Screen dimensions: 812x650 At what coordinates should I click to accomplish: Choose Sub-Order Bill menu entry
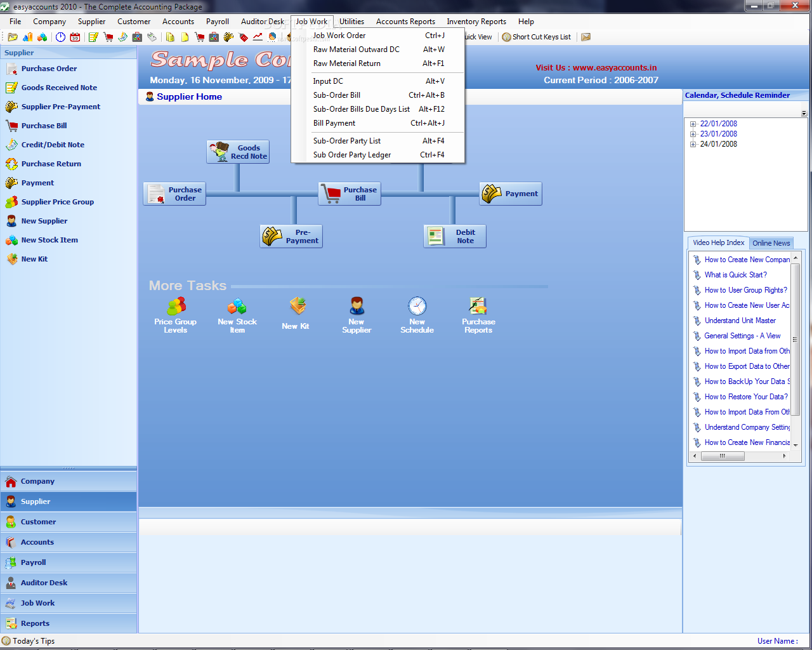[x=378, y=95]
